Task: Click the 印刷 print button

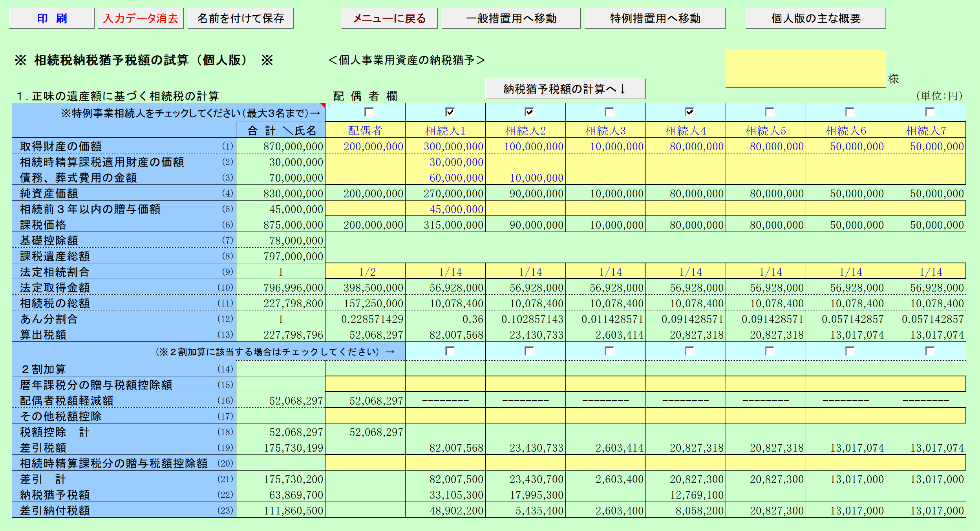Action: pyautogui.click(x=52, y=18)
